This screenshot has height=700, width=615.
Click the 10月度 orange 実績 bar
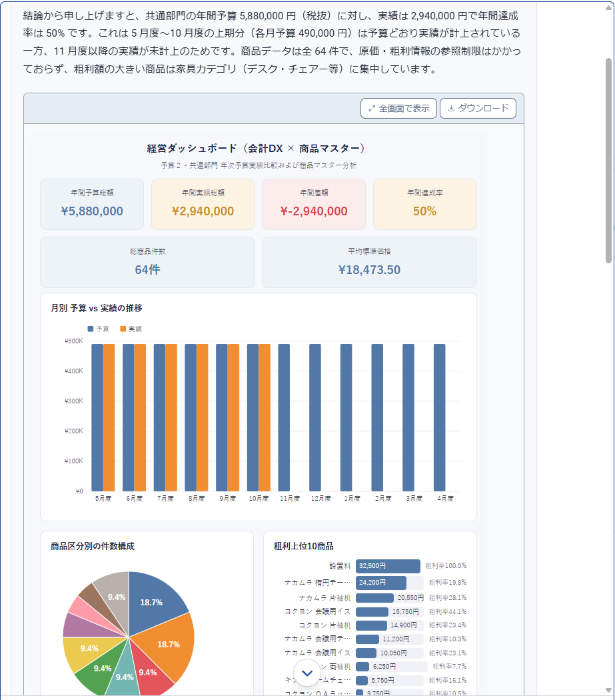pos(265,417)
